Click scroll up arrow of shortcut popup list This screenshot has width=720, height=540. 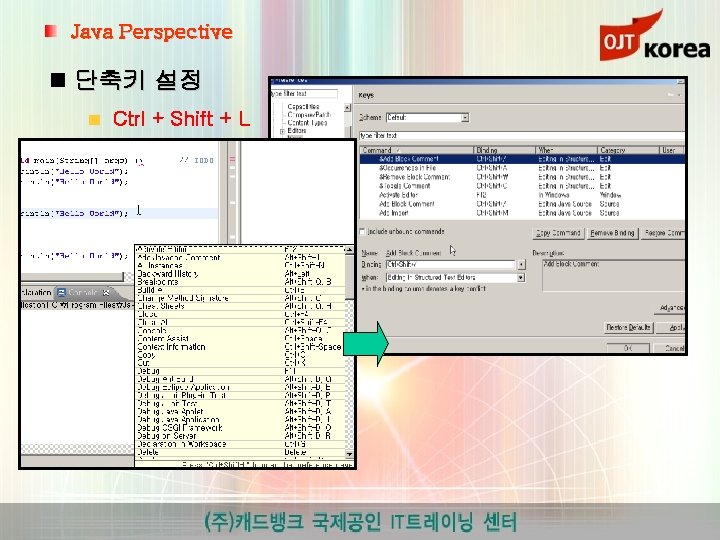point(349,250)
